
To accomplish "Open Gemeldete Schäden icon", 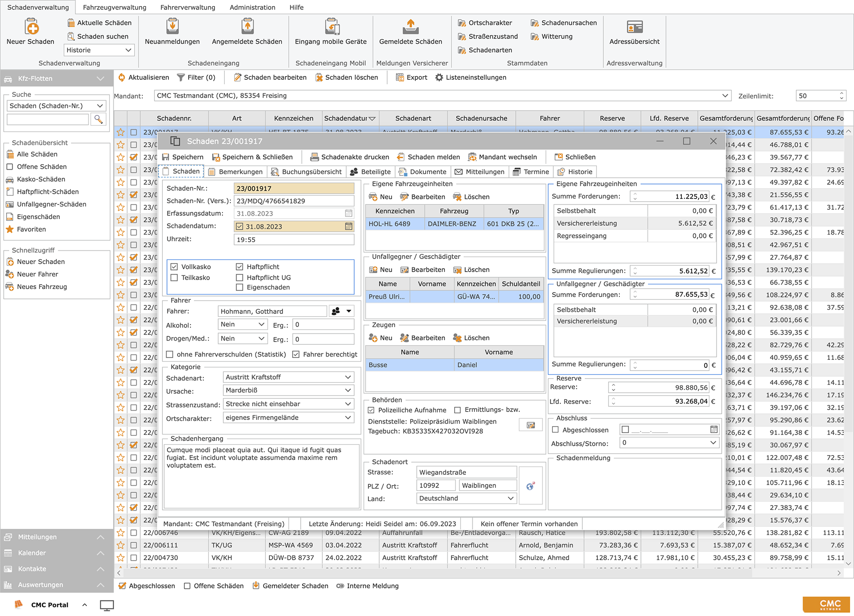I will click(411, 26).
